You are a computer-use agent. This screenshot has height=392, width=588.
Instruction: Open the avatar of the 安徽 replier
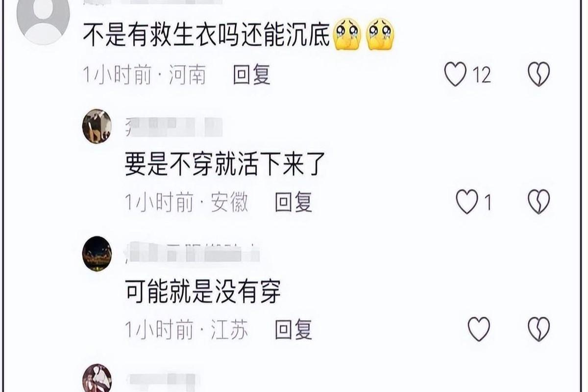(97, 126)
